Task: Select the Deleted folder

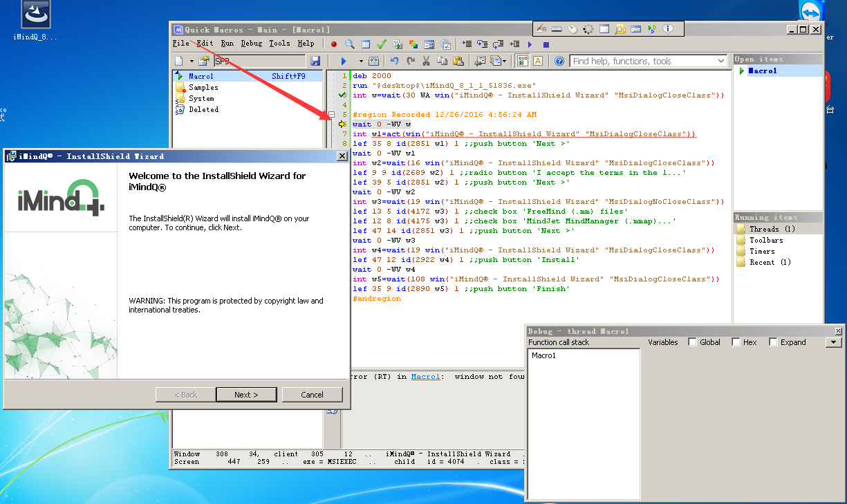Action: click(x=203, y=109)
